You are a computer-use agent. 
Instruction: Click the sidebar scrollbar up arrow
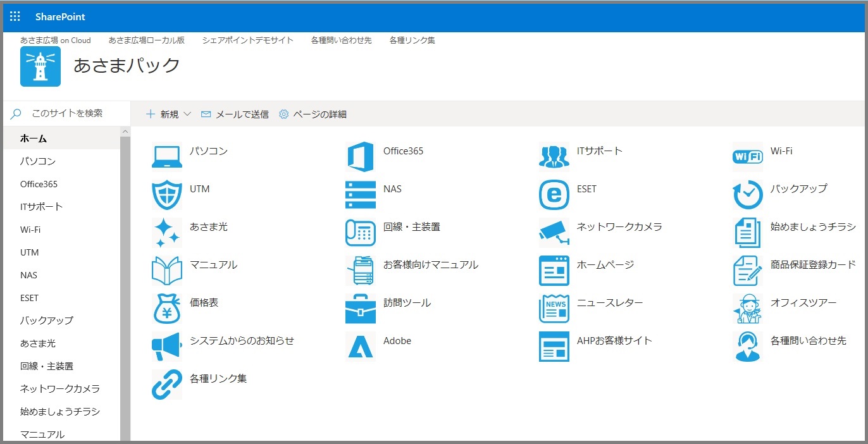coord(125,132)
